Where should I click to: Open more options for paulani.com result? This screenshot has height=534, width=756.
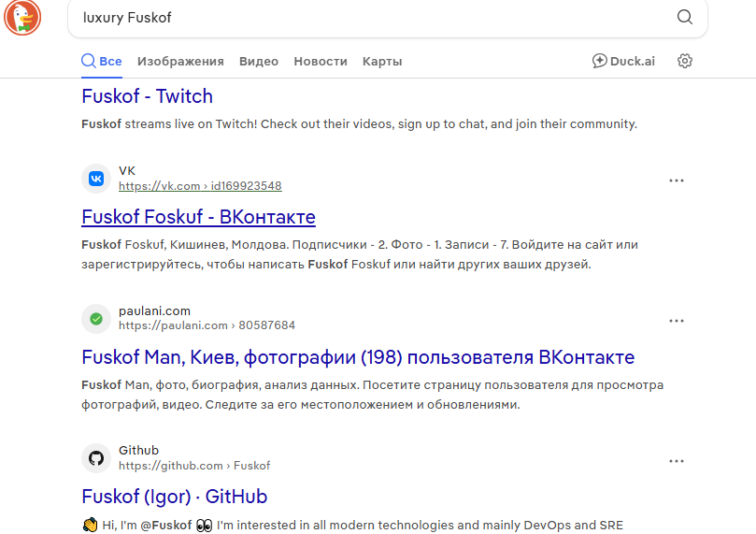tap(677, 321)
